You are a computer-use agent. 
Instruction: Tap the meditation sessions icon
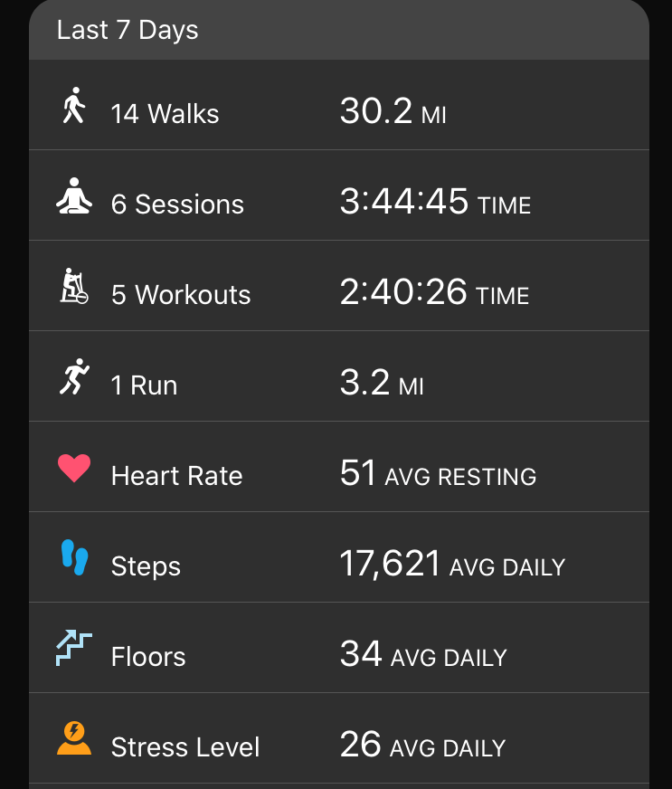tap(74, 195)
